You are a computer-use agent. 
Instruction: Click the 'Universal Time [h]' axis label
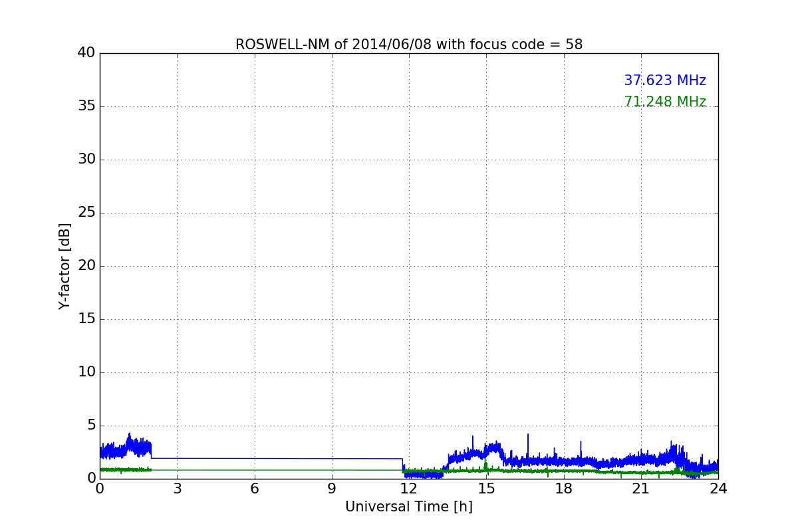point(409,507)
